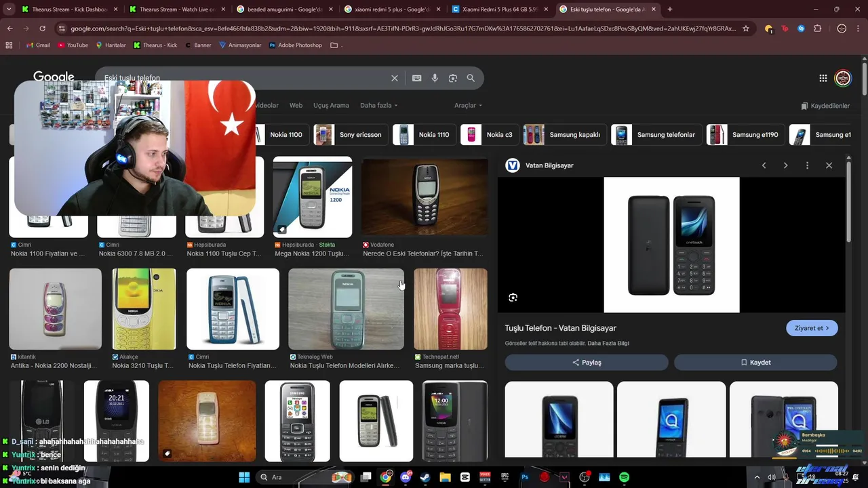Open CapCut from the taskbar
This screenshot has width=868, height=488.
465,477
